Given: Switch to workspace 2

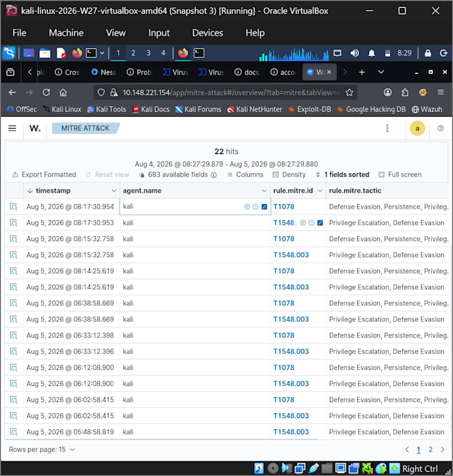Looking at the screenshot, I should 133,53.
